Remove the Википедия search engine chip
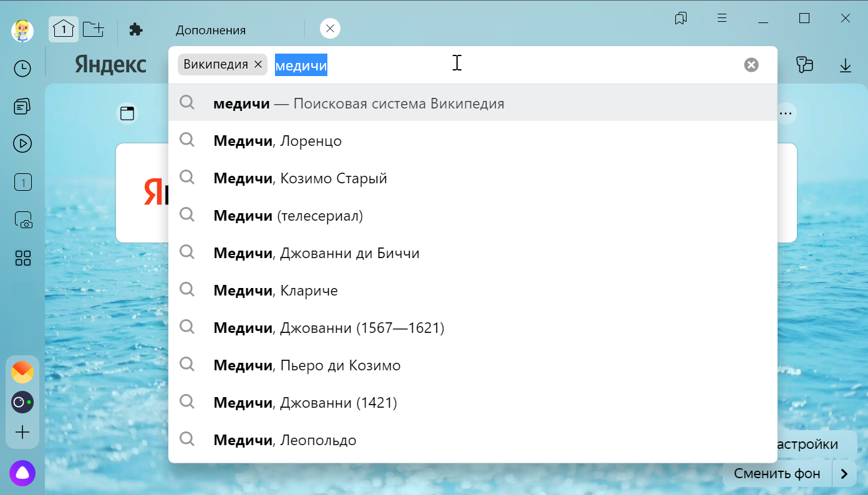 (258, 65)
